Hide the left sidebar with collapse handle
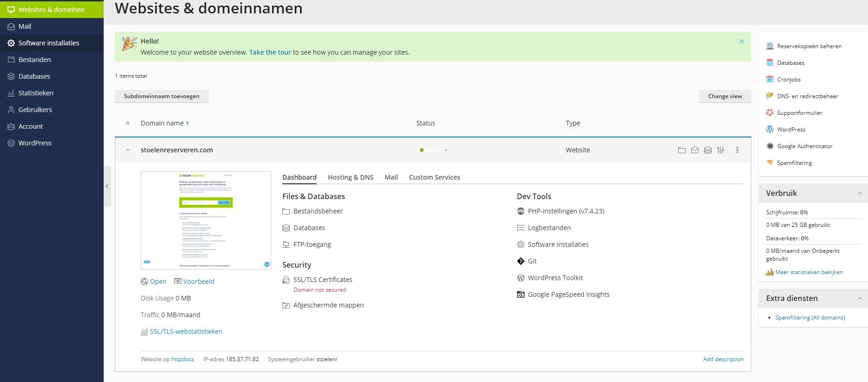 pyautogui.click(x=107, y=186)
